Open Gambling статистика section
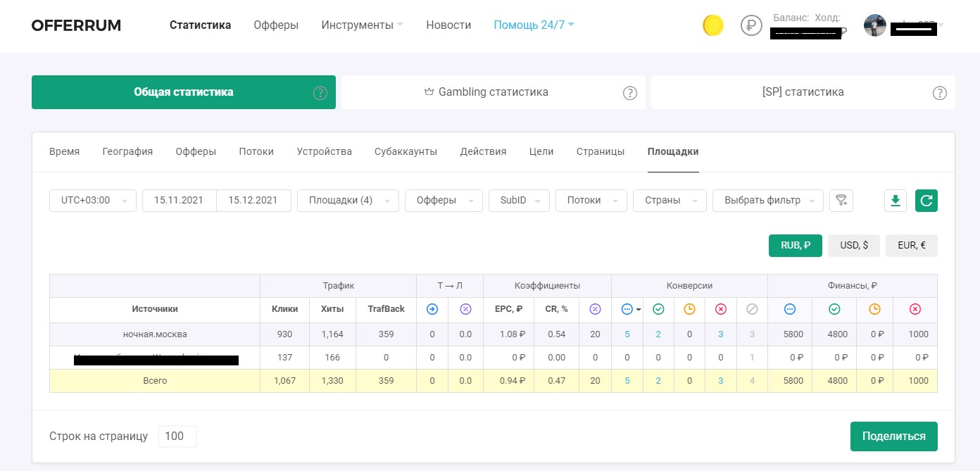Viewport: 980px width, 471px height. tap(494, 92)
